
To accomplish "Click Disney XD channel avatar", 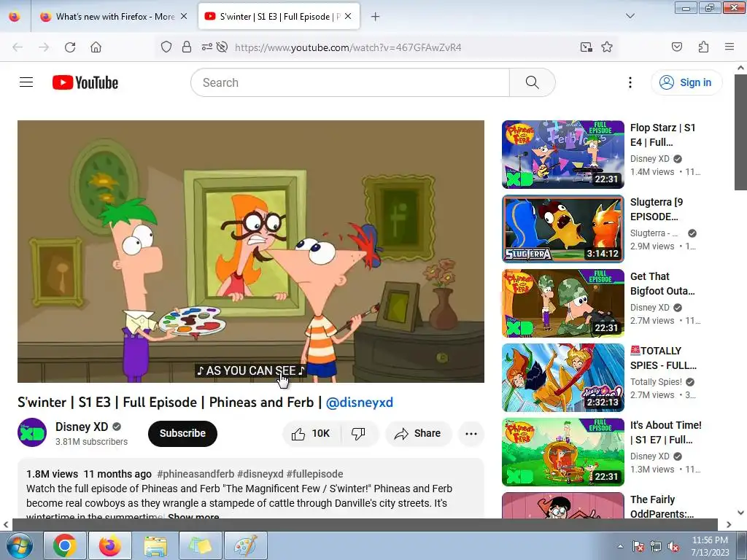I will 32,432.
